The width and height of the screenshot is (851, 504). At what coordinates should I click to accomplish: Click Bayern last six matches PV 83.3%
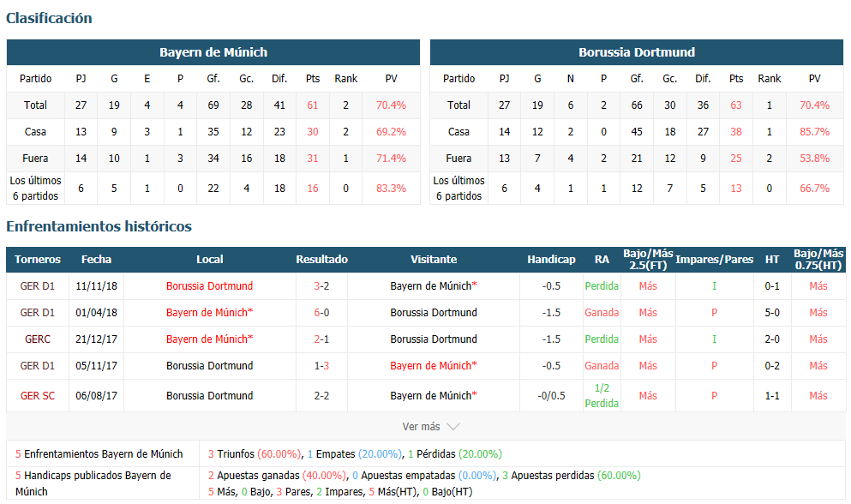point(391,189)
